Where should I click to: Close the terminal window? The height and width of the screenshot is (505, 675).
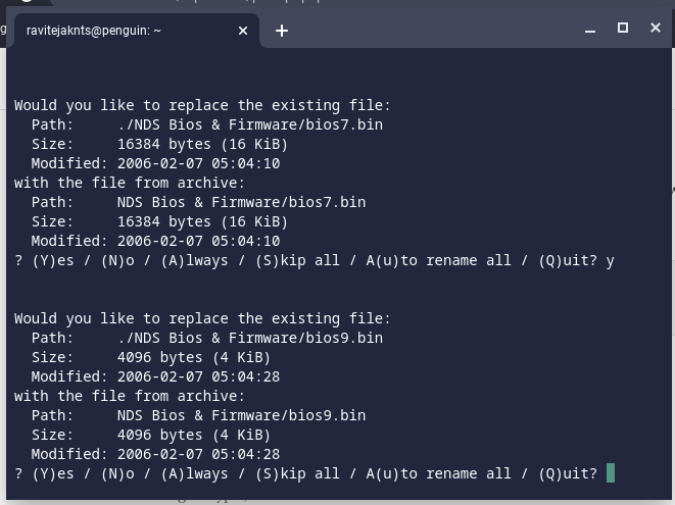pos(655,29)
